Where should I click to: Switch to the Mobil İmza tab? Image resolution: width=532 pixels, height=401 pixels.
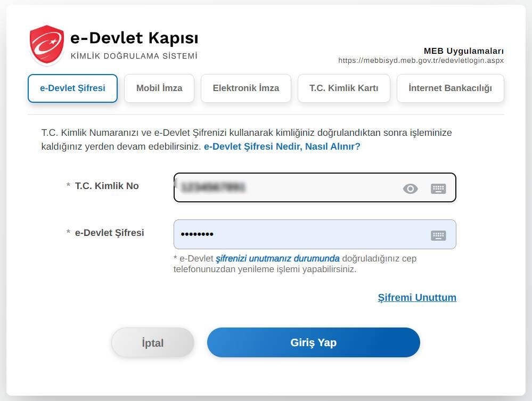coord(159,88)
